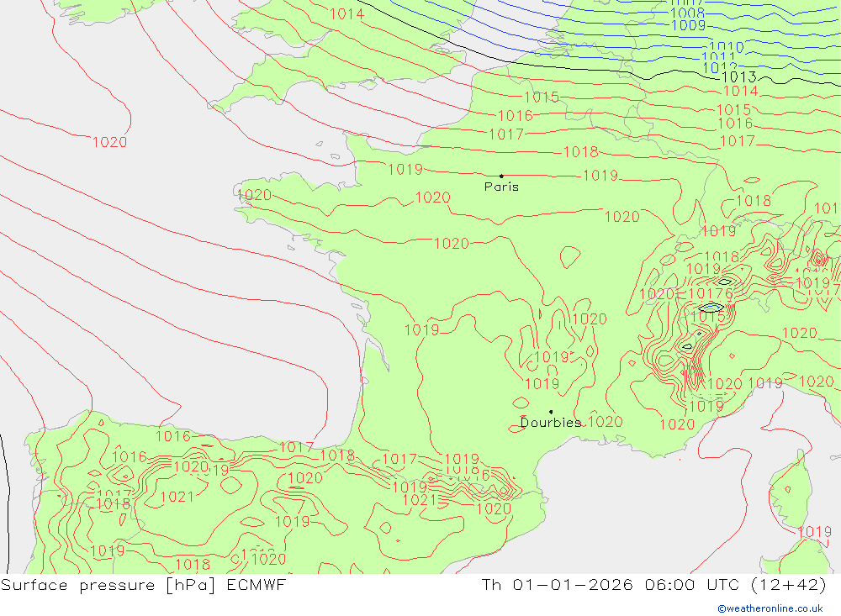The height and width of the screenshot is (616, 841).
Task: Click the 1019 label near Corsica
Action: [x=814, y=532]
